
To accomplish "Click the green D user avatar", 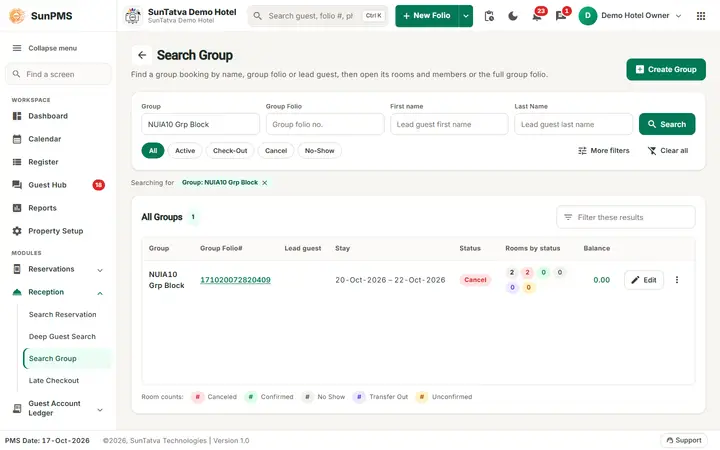I will pyautogui.click(x=588, y=16).
